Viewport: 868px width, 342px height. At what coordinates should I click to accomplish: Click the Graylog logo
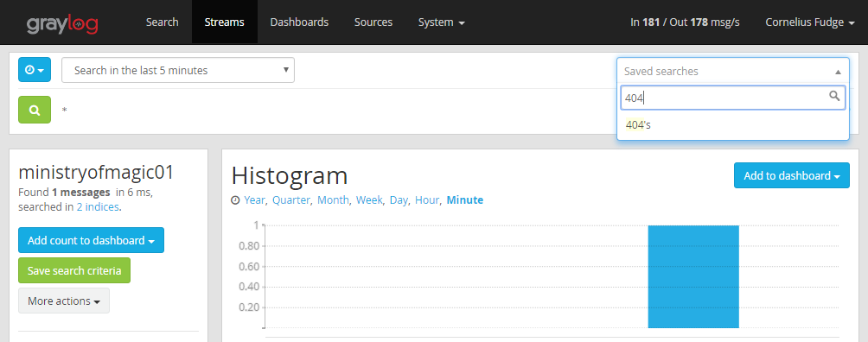point(62,23)
